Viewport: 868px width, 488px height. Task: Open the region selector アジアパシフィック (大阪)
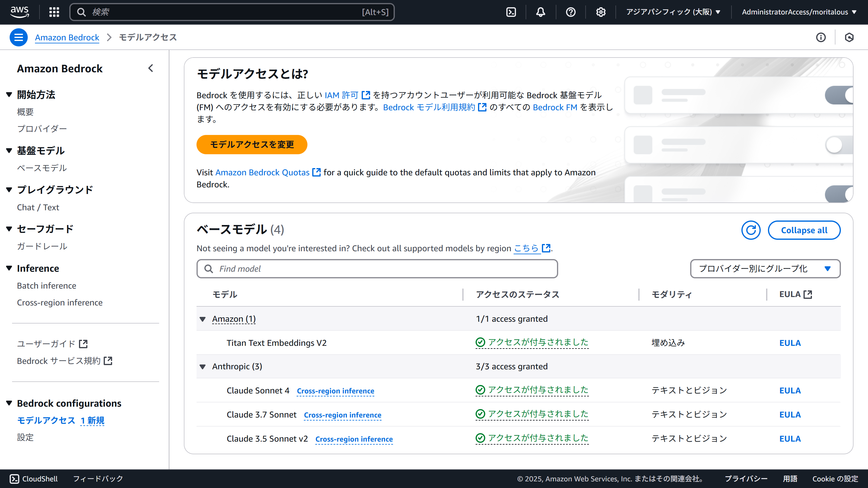(673, 12)
